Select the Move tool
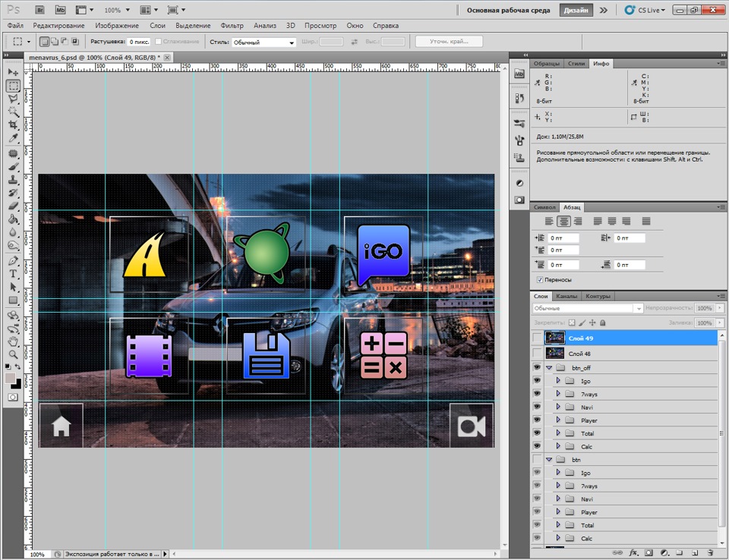Viewport: 729px width, 560px height. (13, 72)
